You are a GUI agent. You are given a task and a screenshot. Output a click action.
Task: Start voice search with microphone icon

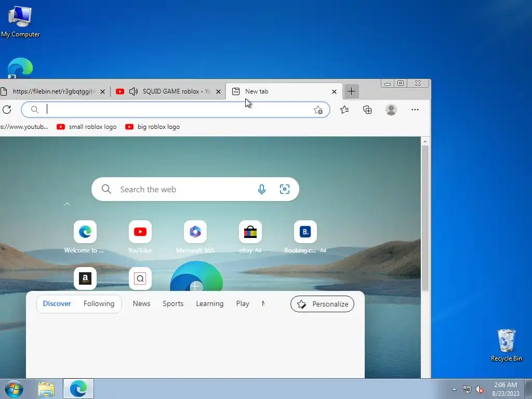(262, 189)
